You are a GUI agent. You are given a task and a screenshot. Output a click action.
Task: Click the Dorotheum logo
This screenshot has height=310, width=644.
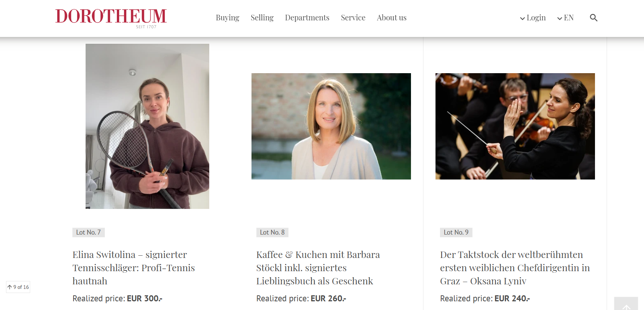tap(111, 18)
